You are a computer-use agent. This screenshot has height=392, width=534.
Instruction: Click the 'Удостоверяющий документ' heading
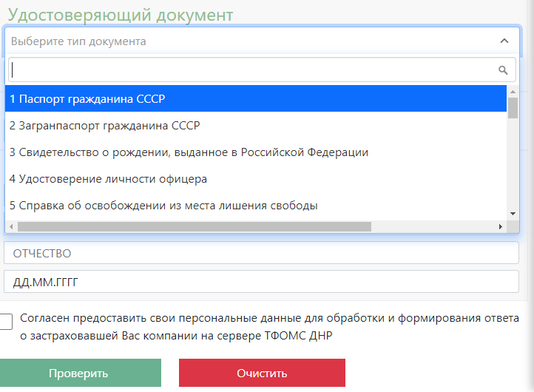121,15
